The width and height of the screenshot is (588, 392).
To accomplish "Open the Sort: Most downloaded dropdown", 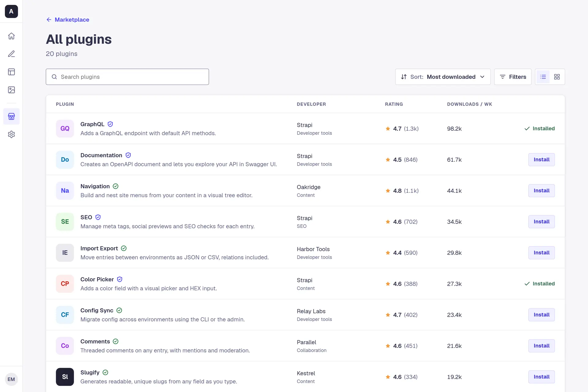I will point(443,77).
